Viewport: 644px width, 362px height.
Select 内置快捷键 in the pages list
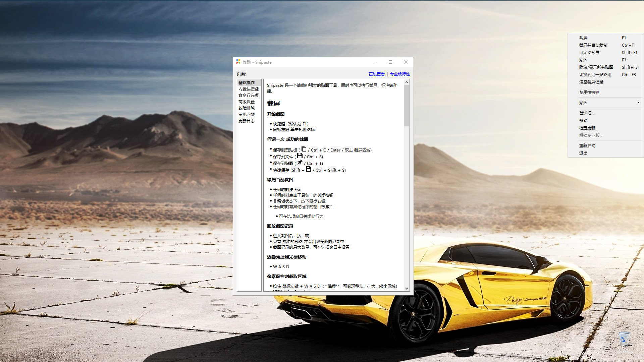click(249, 89)
